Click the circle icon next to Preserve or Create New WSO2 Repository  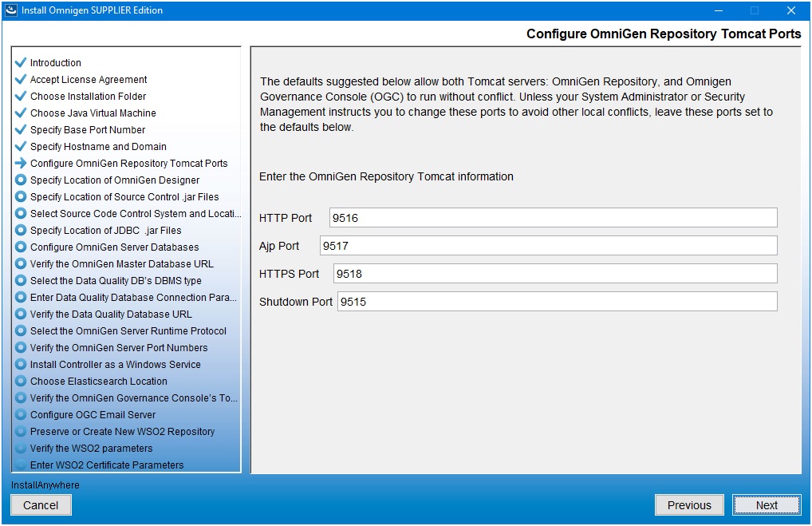(21, 431)
